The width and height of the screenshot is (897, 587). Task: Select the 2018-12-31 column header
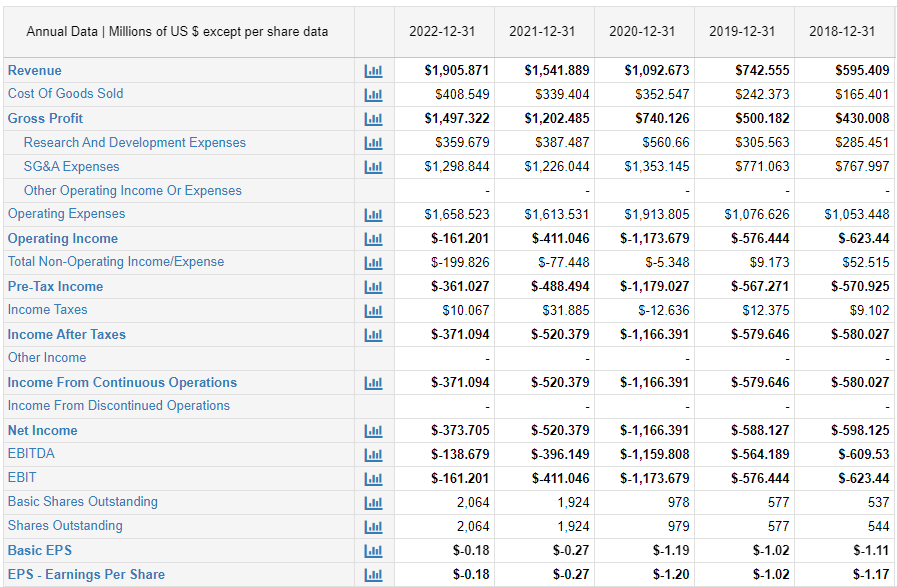pyautogui.click(x=842, y=31)
